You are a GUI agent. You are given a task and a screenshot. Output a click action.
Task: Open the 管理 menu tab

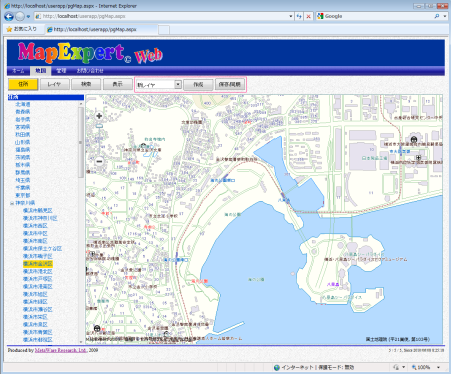(61, 71)
